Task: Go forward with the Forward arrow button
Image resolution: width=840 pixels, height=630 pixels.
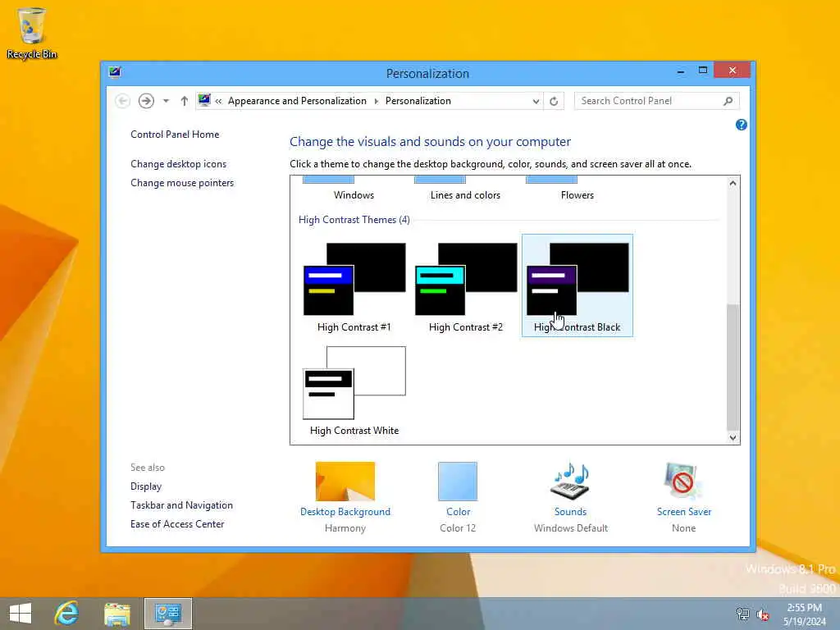Action: 146,101
